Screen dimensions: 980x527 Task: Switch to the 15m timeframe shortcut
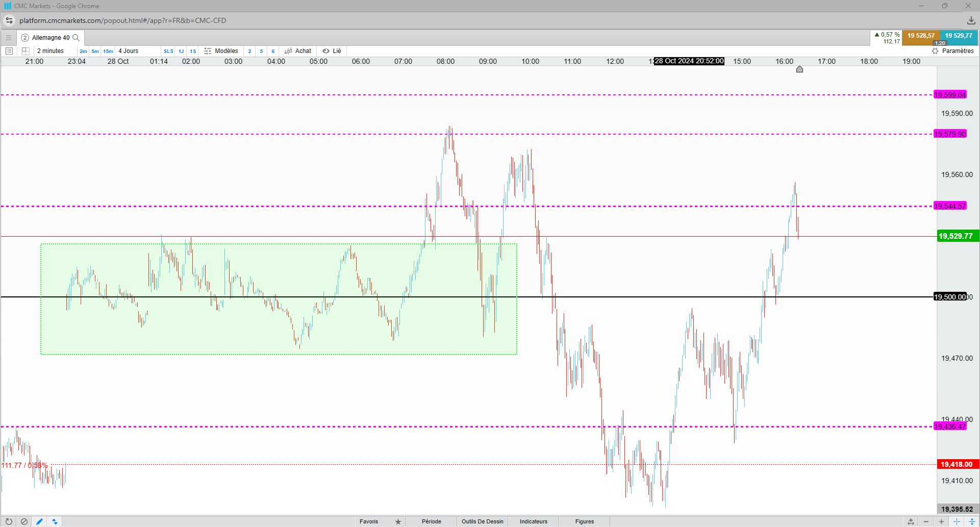pyautogui.click(x=108, y=51)
